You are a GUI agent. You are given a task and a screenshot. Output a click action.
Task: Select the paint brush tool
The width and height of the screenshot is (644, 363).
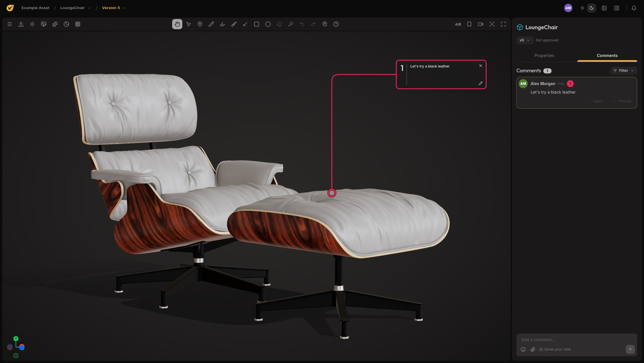234,24
